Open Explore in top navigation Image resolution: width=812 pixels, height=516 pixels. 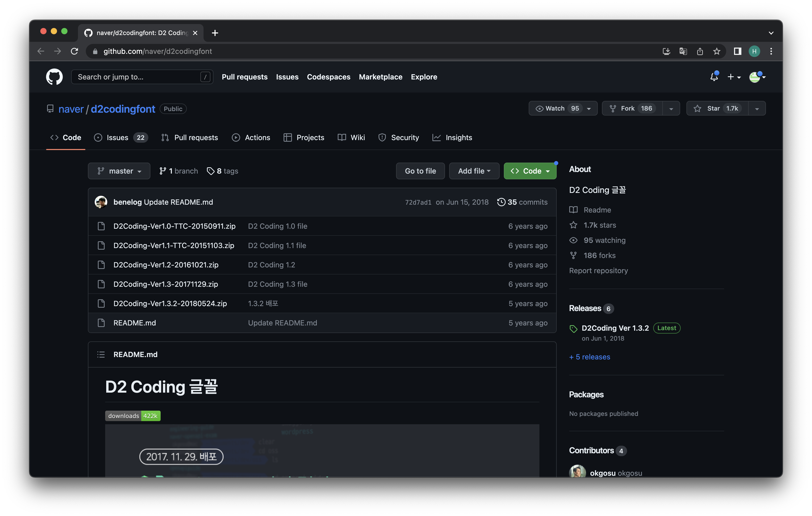pyautogui.click(x=424, y=77)
